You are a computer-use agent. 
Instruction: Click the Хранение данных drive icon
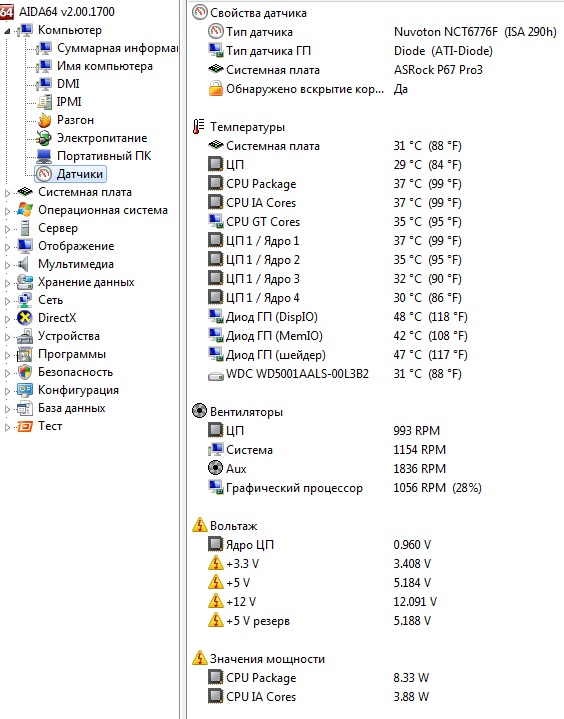[x=25, y=282]
